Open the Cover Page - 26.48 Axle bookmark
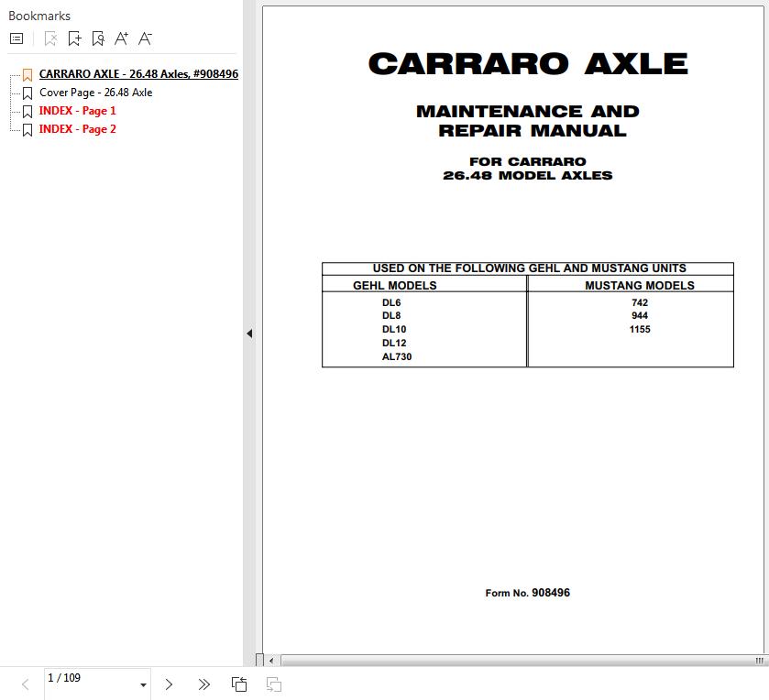This screenshot has height=700, width=769. pos(95,93)
